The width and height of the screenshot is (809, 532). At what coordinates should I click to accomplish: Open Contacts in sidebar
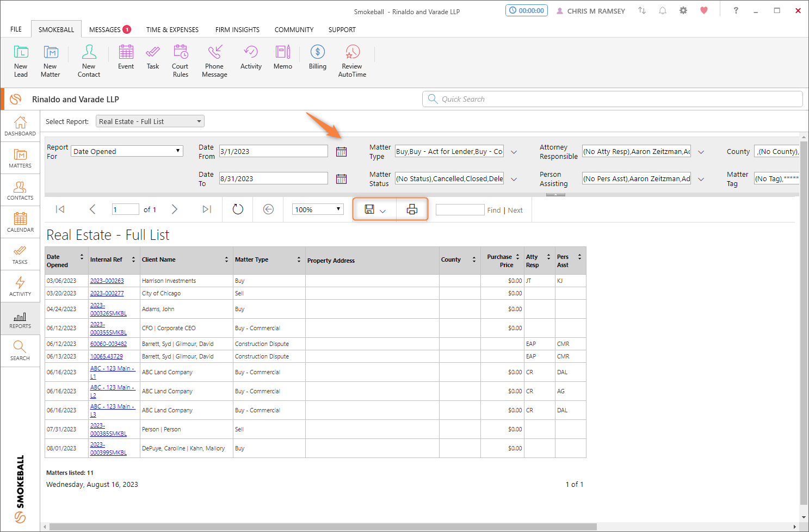[20, 190]
